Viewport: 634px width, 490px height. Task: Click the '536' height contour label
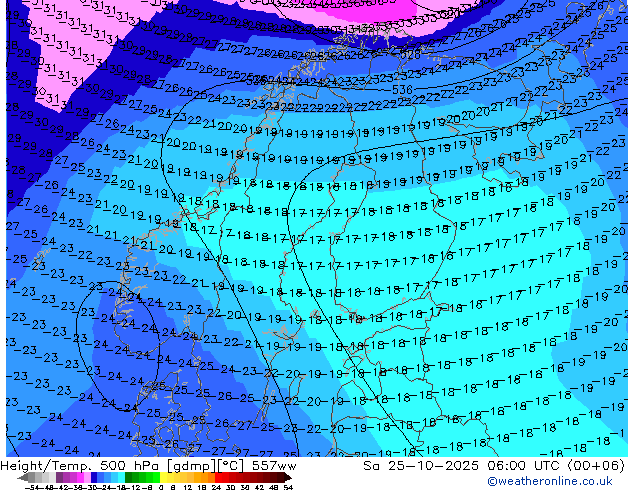[x=402, y=90]
